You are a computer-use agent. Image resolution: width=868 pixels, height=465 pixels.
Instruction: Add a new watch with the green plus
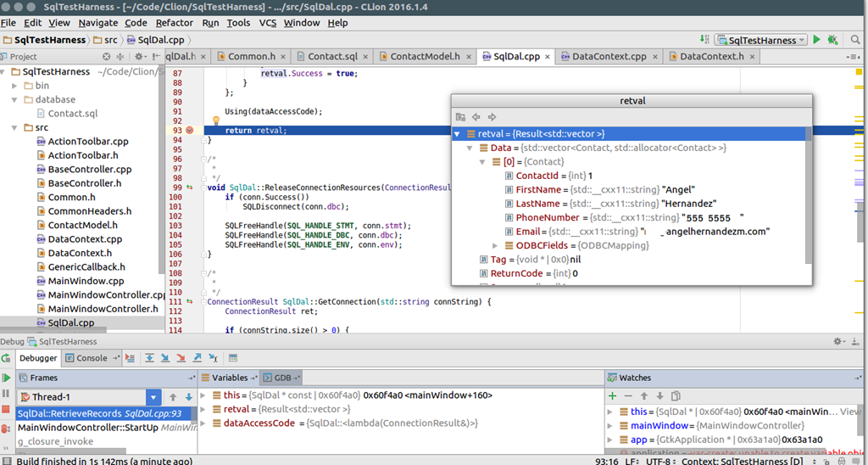pyautogui.click(x=613, y=395)
